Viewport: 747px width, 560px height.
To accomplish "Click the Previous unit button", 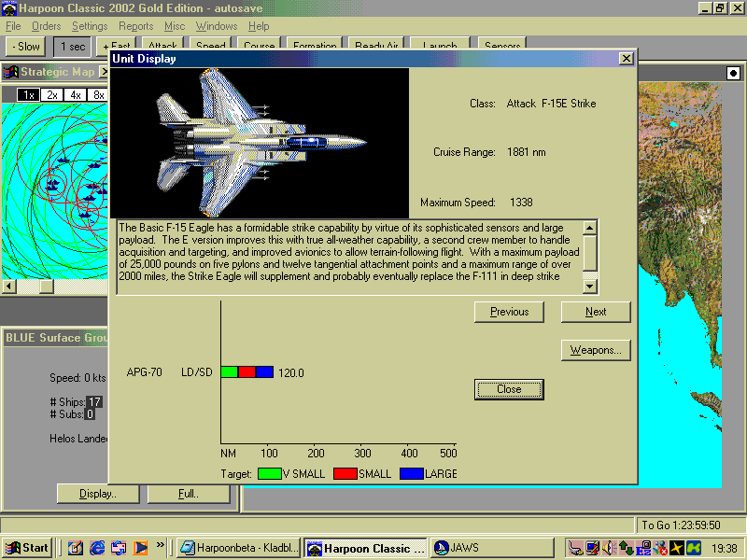I will pos(509,312).
